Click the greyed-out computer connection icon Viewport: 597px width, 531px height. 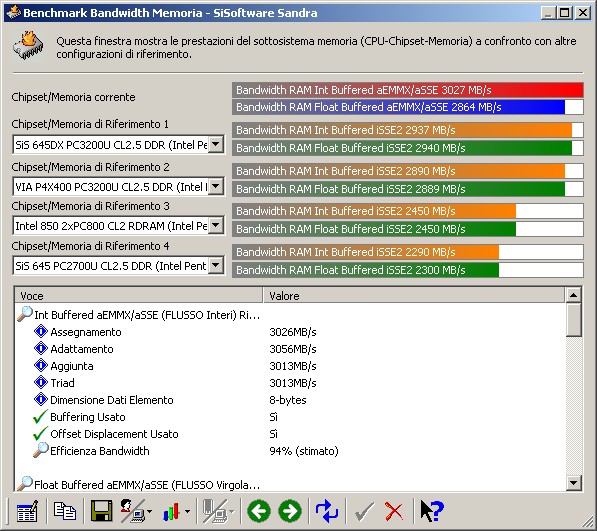(x=215, y=511)
